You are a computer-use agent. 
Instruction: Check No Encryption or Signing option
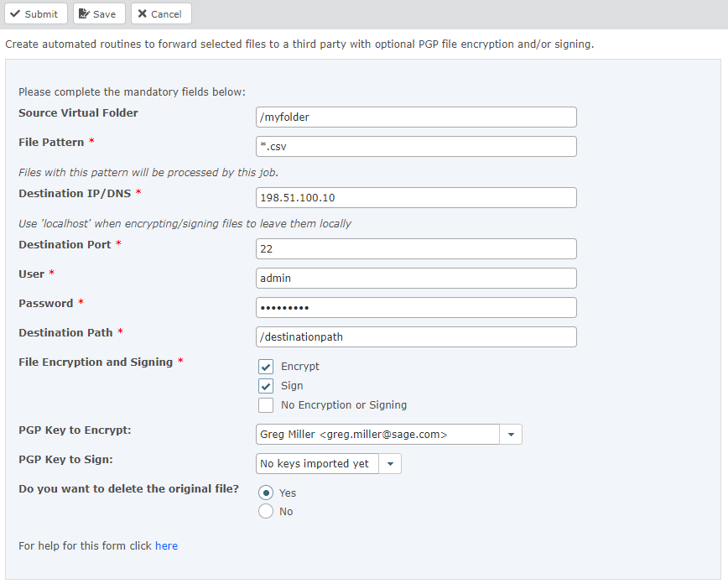click(x=266, y=405)
